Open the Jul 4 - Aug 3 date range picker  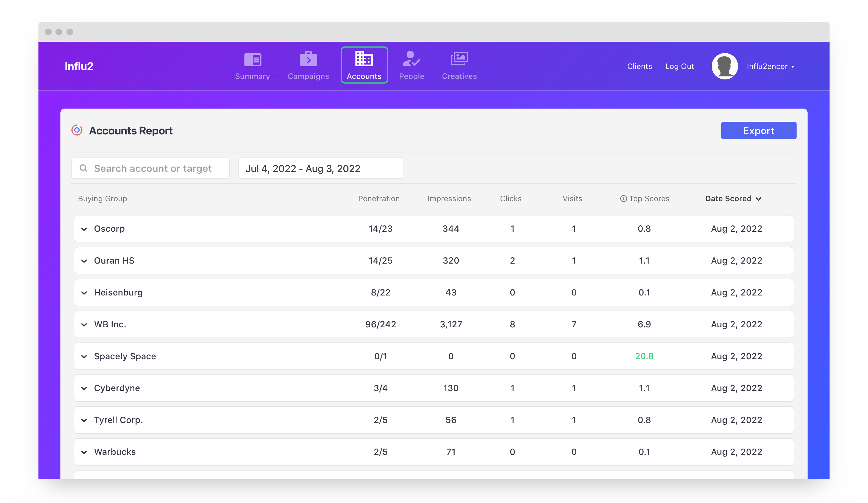(320, 168)
